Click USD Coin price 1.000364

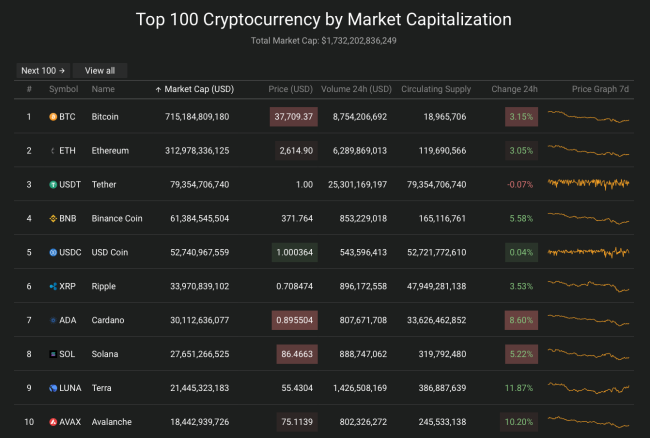click(x=295, y=252)
